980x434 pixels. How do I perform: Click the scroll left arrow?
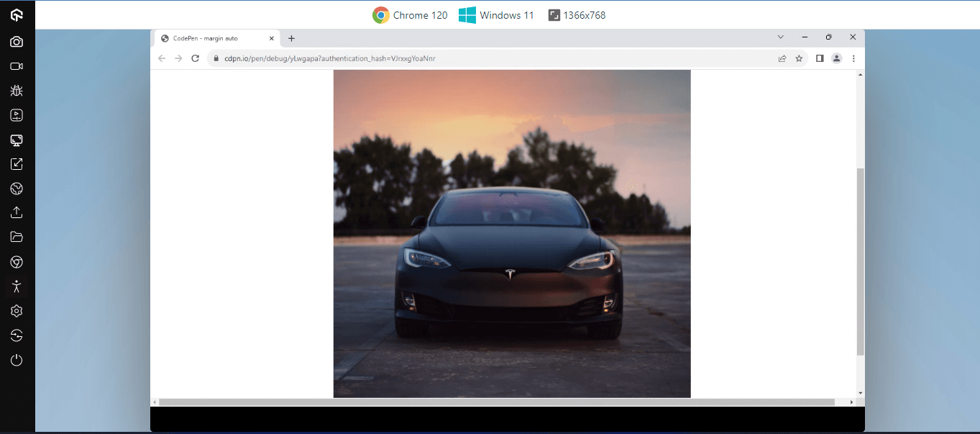click(154, 402)
